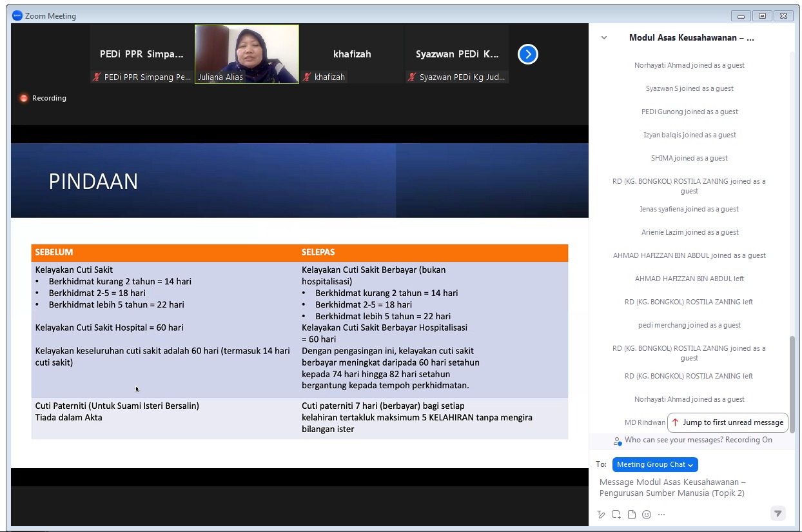
Task: Send the chat message with arrow icon
Action: 778,513
